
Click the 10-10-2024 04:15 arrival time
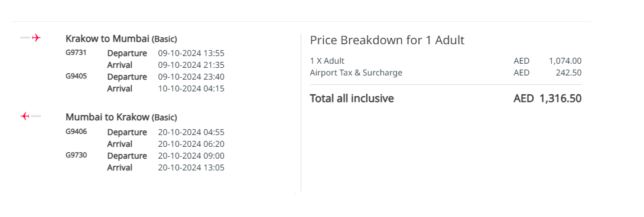[x=191, y=88]
